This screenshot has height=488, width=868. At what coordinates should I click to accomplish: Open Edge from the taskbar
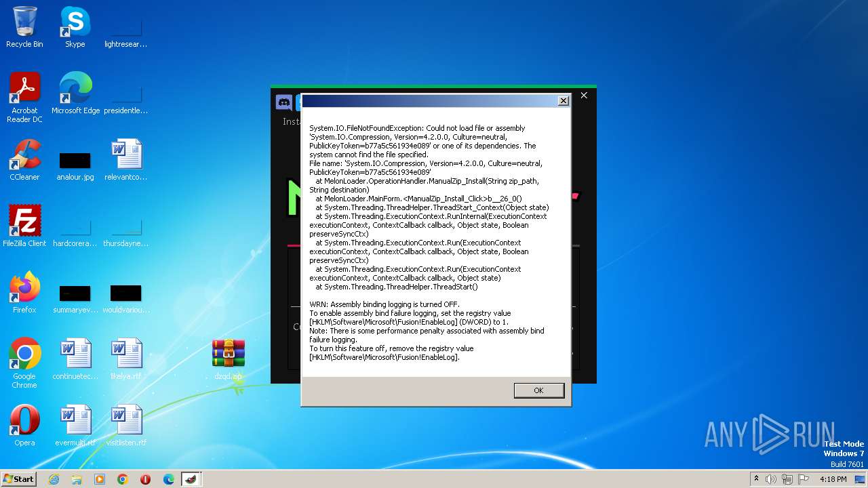pyautogui.click(x=168, y=479)
